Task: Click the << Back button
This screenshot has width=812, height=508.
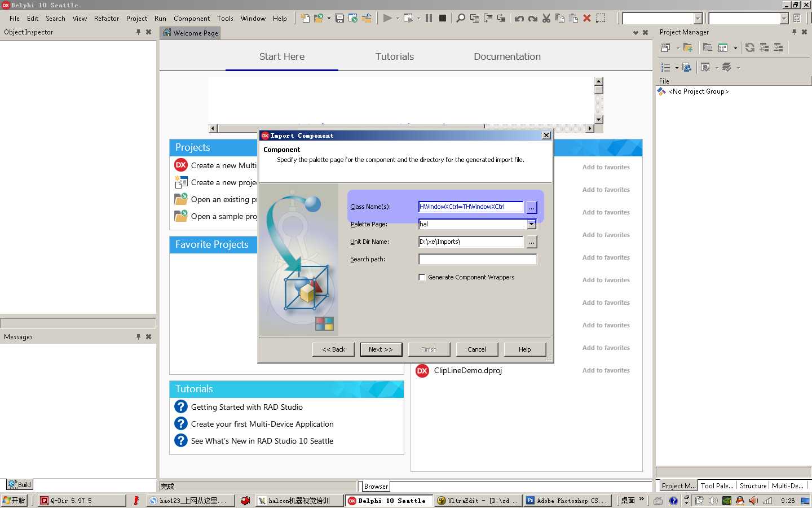Action: 333,349
